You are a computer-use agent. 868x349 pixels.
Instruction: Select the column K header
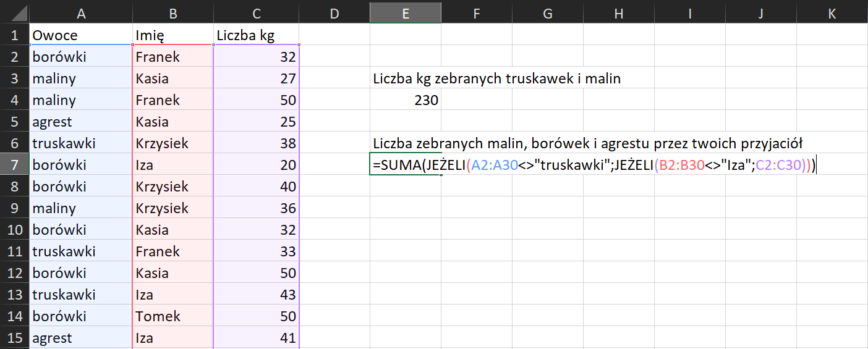click(x=832, y=13)
